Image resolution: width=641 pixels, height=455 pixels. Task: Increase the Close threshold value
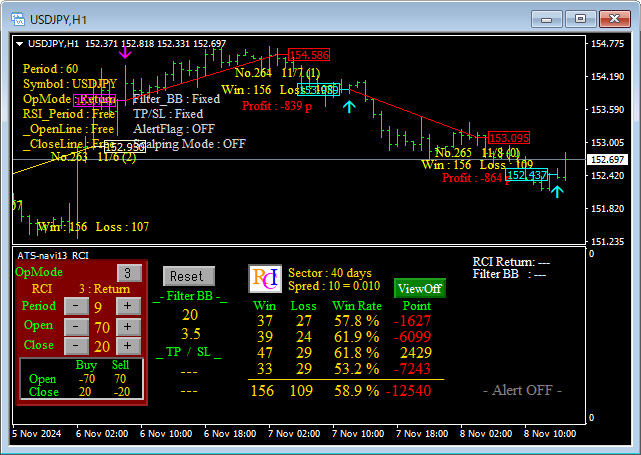pyautogui.click(x=128, y=346)
